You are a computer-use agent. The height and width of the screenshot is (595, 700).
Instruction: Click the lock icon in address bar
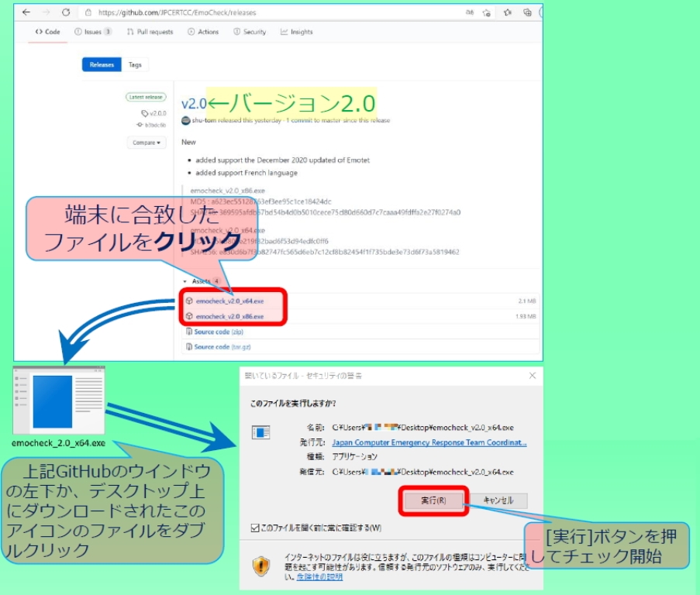pyautogui.click(x=88, y=12)
